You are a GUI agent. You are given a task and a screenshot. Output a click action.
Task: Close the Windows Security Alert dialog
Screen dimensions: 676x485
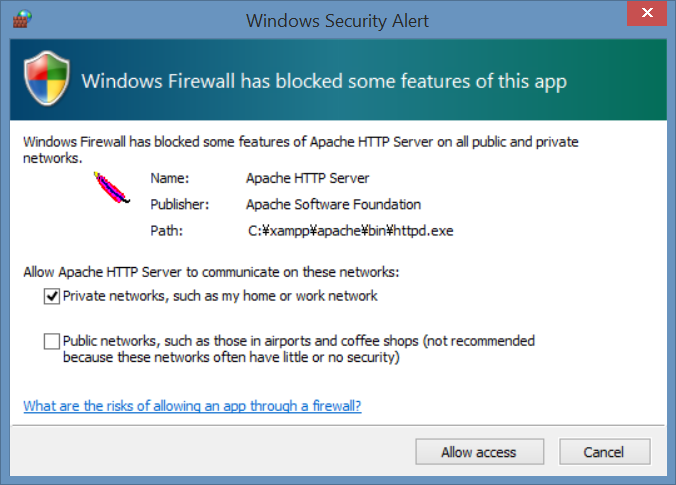[647, 13]
